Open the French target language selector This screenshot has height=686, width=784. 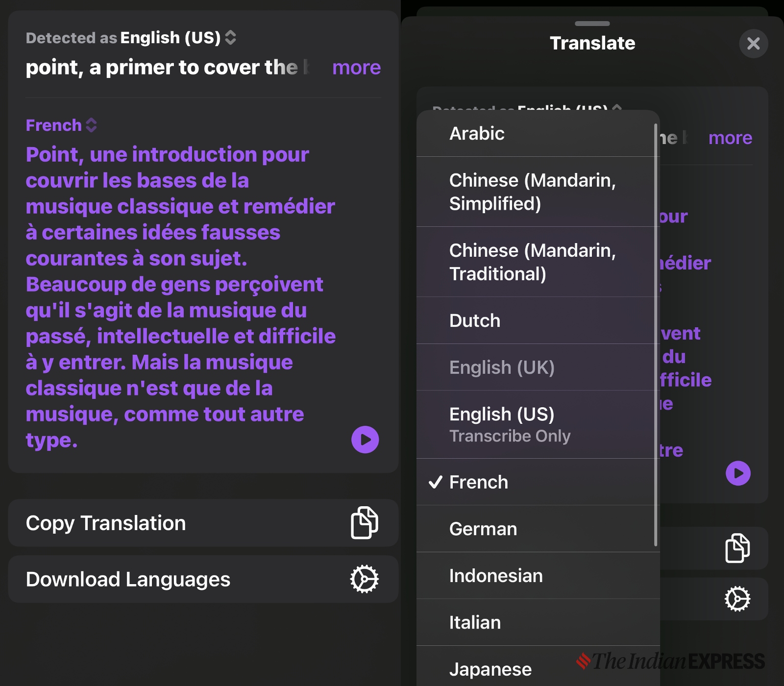pos(62,125)
